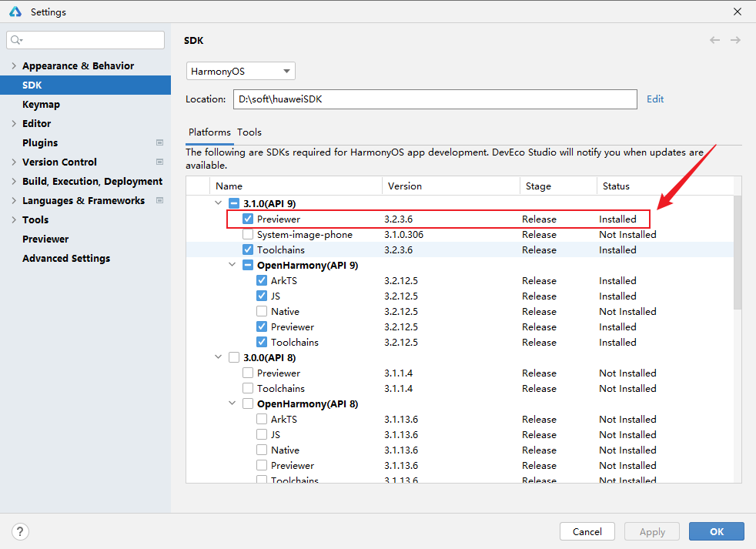The image size is (756, 549).
Task: Check ArkTS version 3.1.13.6
Action: (262, 419)
